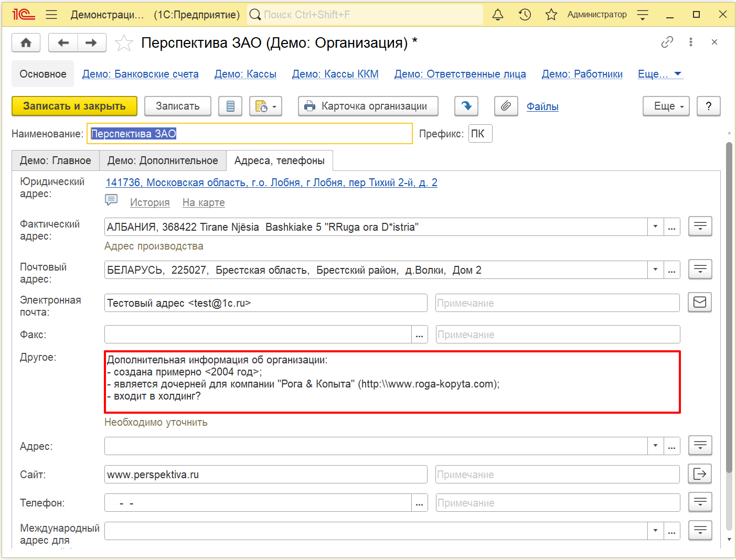Open Демо: Работники link
Screen dimensions: 736x560
582,74
